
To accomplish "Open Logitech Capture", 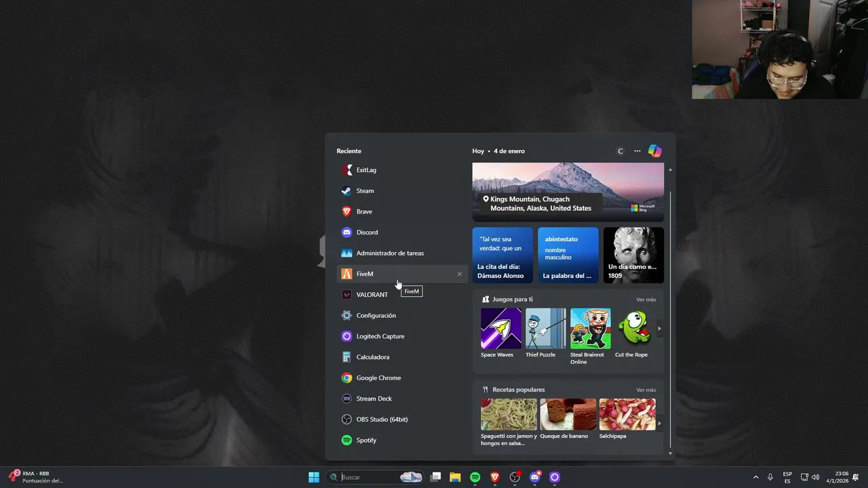I will (401, 336).
